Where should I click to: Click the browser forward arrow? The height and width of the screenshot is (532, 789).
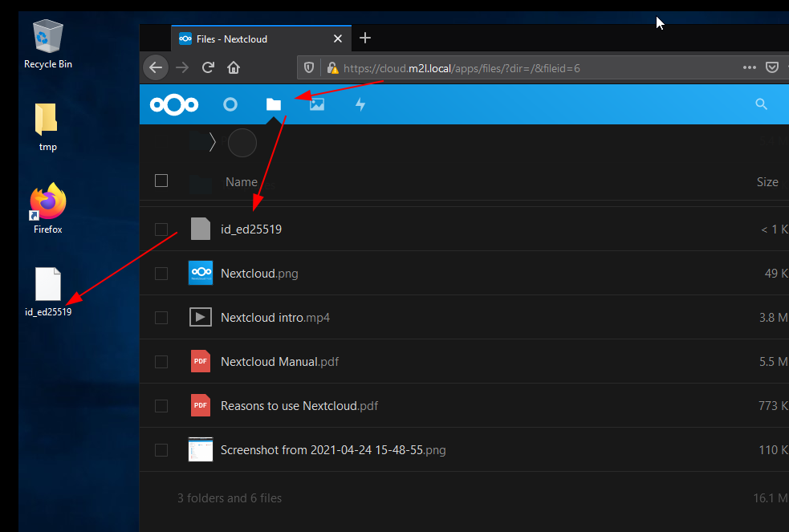pos(182,67)
